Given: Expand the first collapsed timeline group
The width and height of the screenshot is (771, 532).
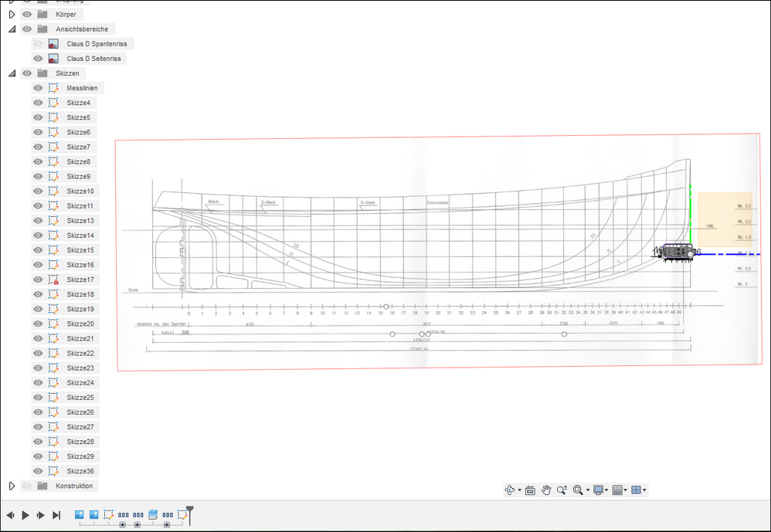Looking at the screenshot, I should 122,525.
